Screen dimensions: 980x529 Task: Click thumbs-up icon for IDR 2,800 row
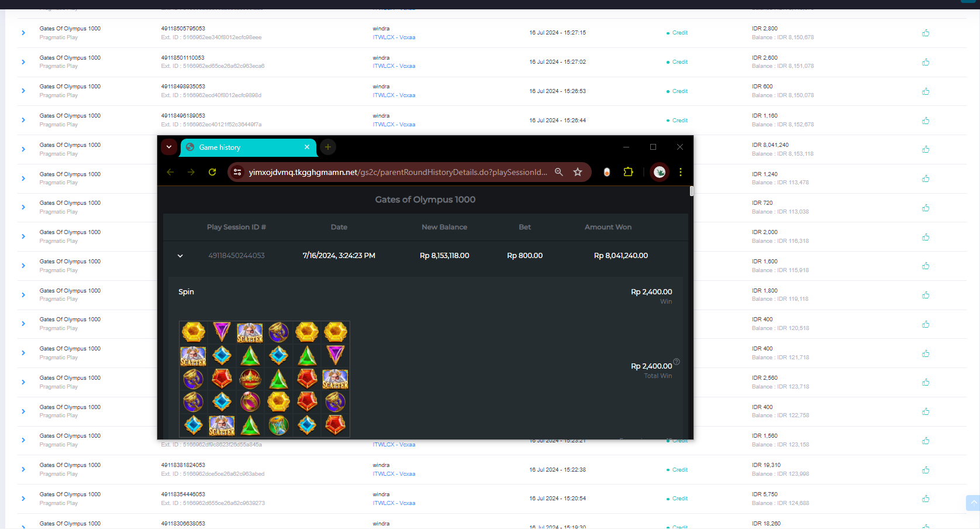926,33
